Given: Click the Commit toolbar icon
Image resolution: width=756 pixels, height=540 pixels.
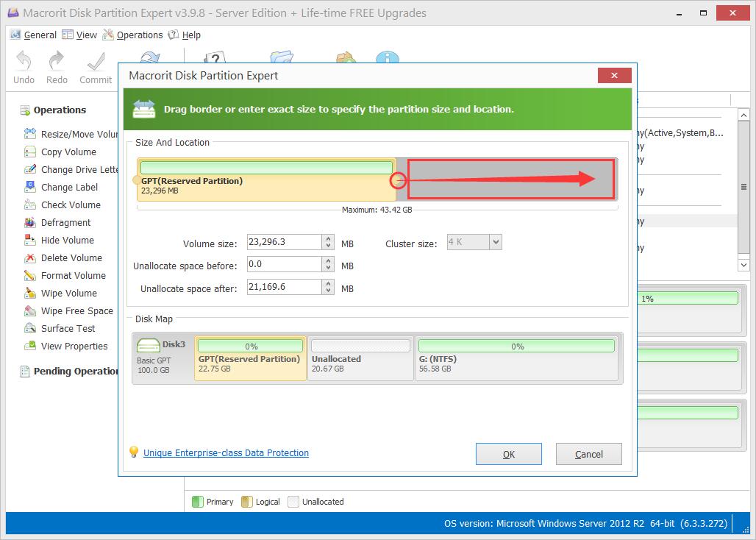Looking at the screenshot, I should 95,66.
